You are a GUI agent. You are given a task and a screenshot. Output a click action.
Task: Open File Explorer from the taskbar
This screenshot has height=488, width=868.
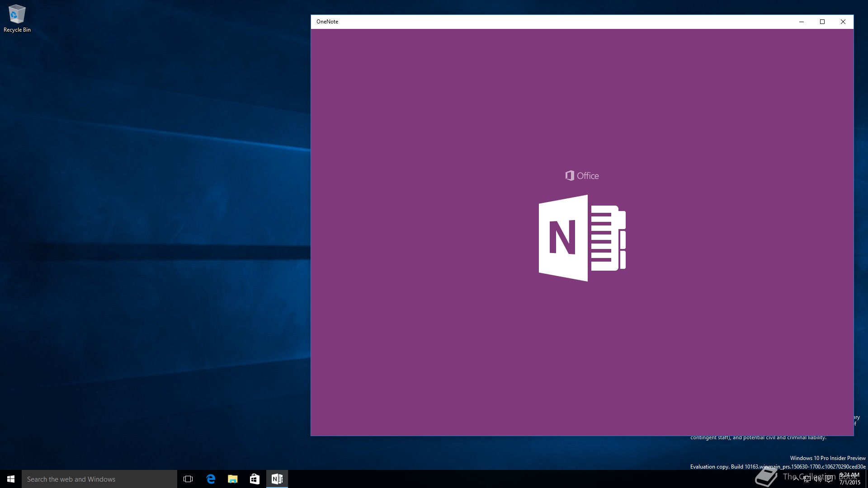(232, 479)
